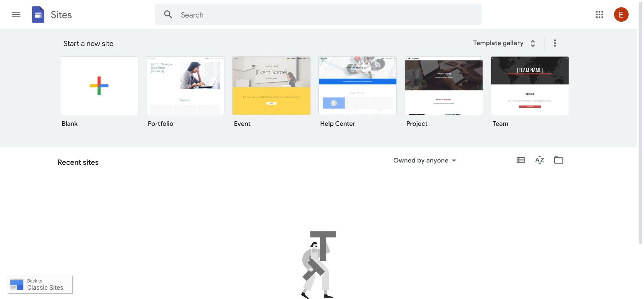
Task: Open the file picker folder icon
Action: point(558,160)
